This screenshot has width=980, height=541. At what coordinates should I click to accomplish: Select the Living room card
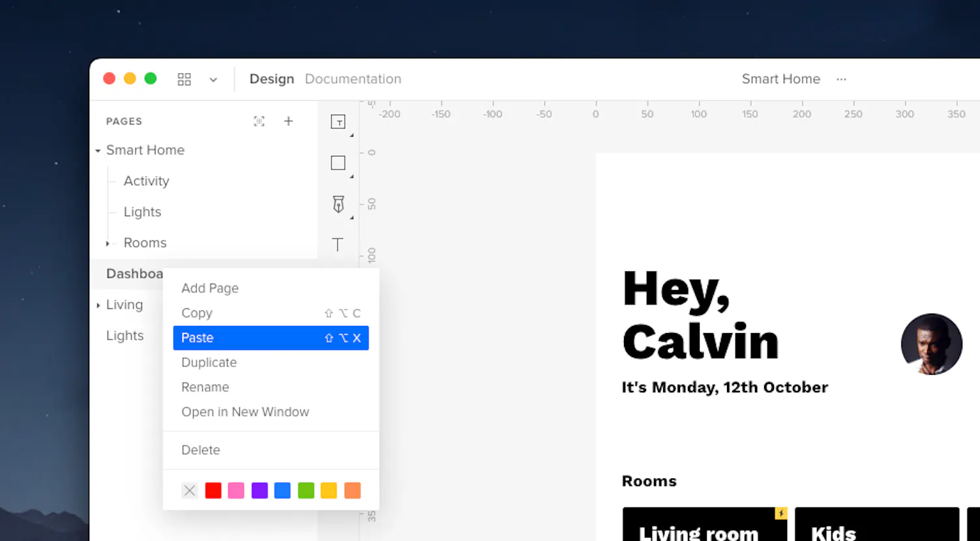[x=704, y=524]
